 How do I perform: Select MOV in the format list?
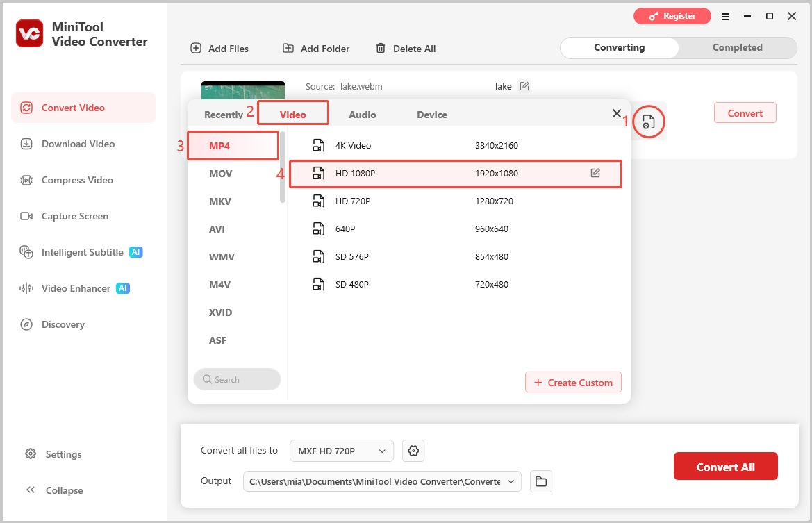point(221,174)
